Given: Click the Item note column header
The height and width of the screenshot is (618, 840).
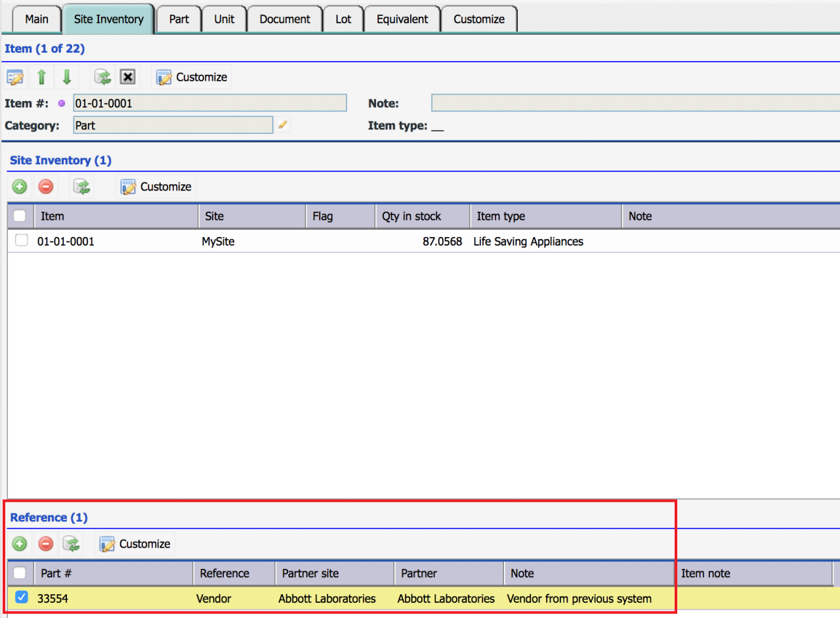Looking at the screenshot, I should (753, 573).
